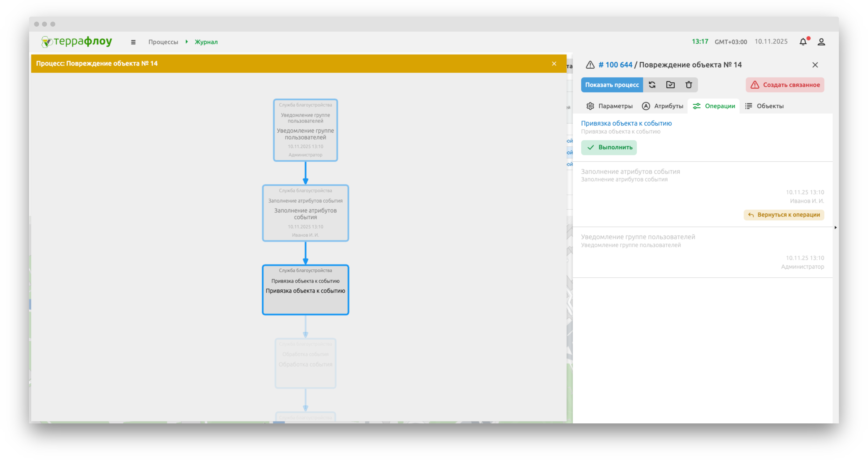
Task: Open the Параметры tab
Action: [609, 106]
